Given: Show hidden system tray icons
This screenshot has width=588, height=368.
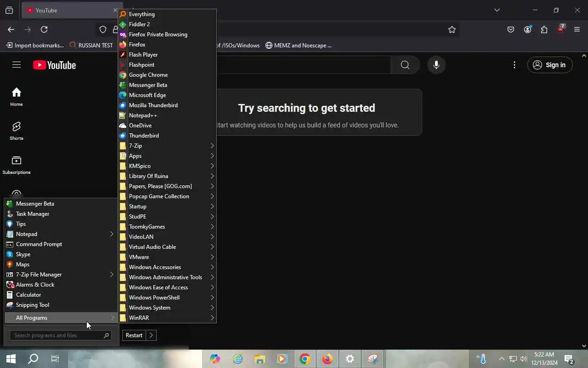Looking at the screenshot, I should click(x=502, y=359).
